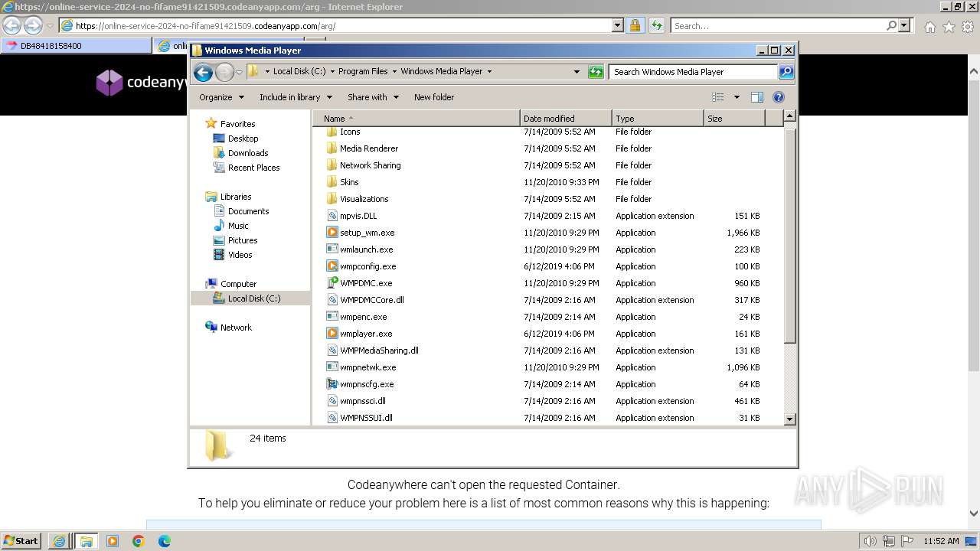The width and height of the screenshot is (980, 551).
Task: Select Desktop in the Favorites list
Action: [x=243, y=139]
